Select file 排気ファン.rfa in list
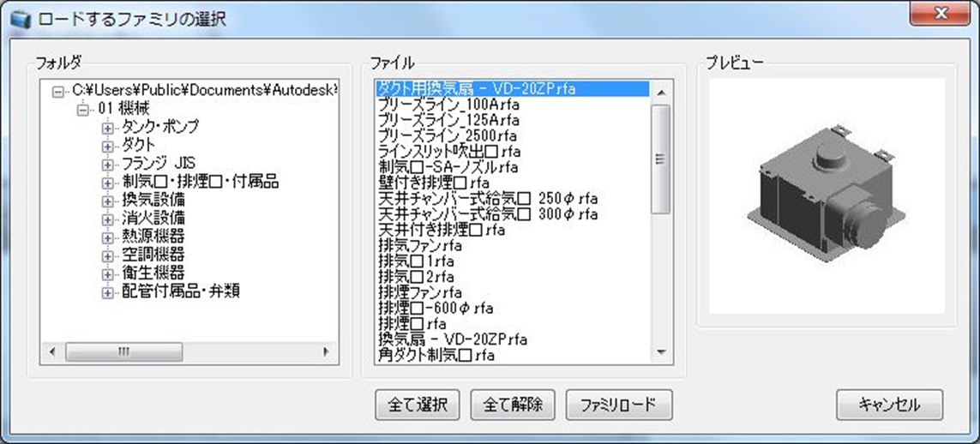980x444 pixels. [420, 245]
